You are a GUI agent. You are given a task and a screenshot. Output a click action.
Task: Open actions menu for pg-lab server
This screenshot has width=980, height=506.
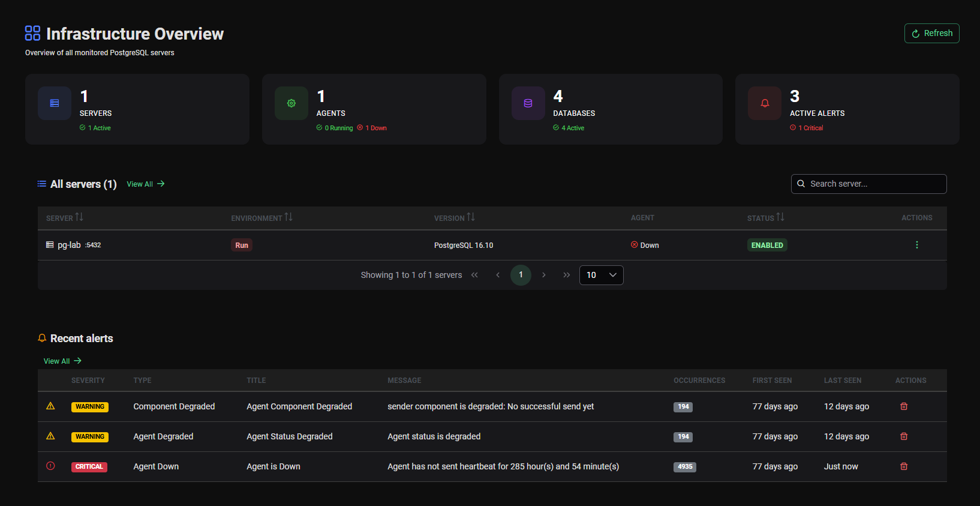click(x=916, y=245)
